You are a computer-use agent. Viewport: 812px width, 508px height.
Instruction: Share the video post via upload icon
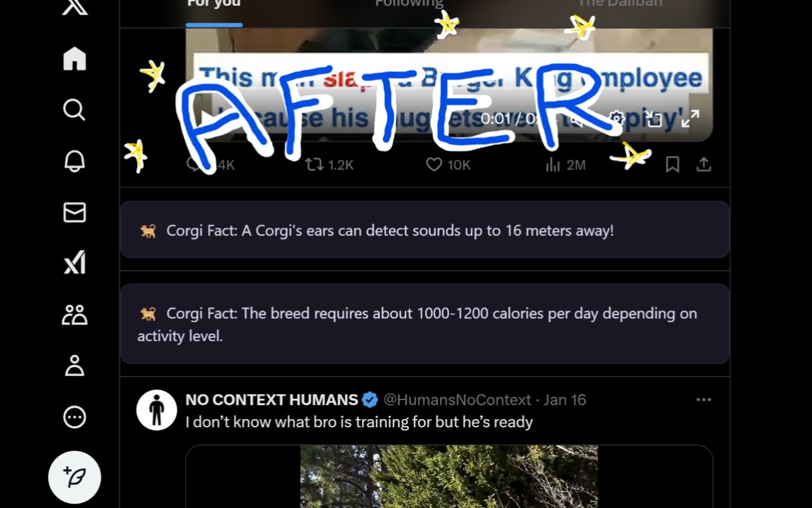704,165
